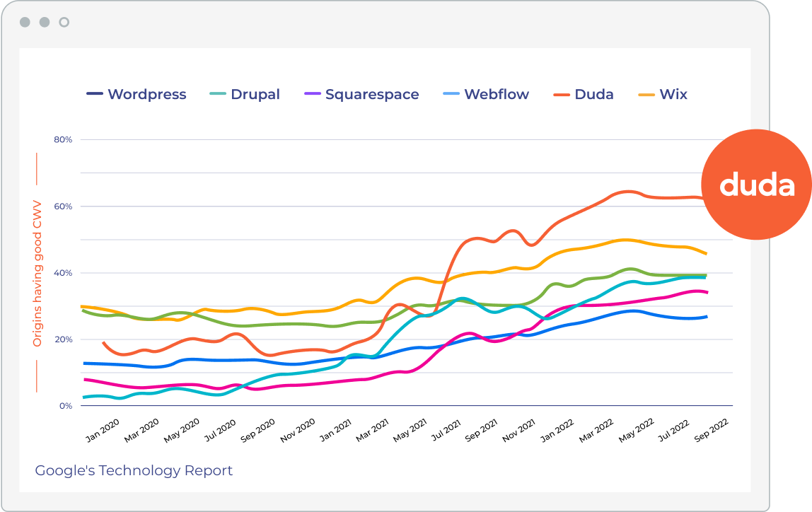Click the Sep 2021 x-axis label
Screen dimensions: 812x512
tap(481, 430)
